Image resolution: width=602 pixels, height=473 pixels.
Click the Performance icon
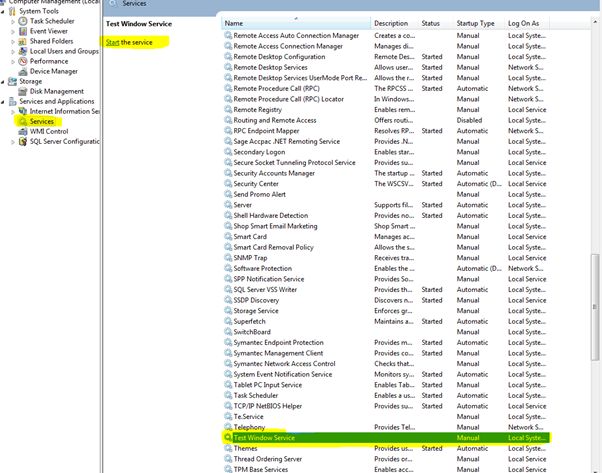(23, 61)
